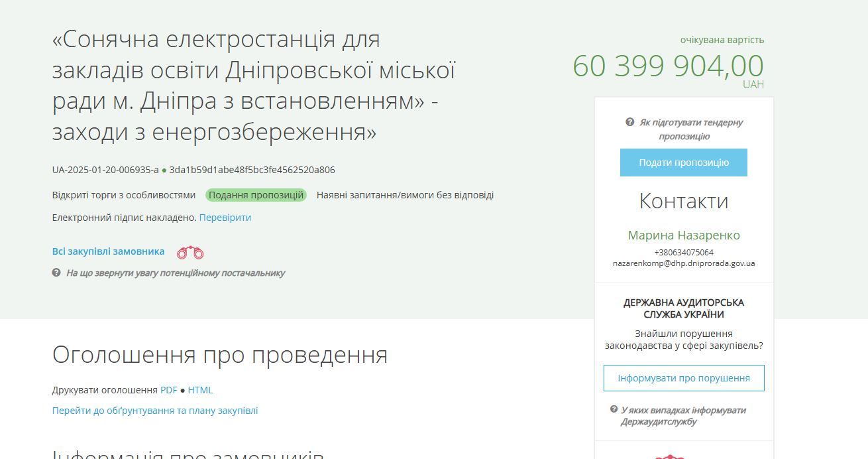Screen dimensions: 868x459
Task: Click the Подання пропозицій status badge
Action: (256, 194)
